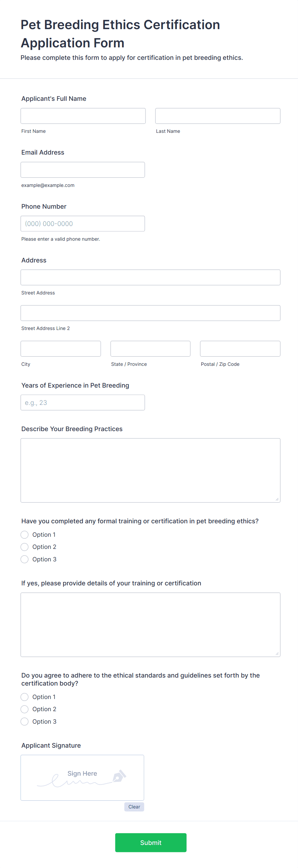Click the Postal / Zip Code field

(x=240, y=349)
